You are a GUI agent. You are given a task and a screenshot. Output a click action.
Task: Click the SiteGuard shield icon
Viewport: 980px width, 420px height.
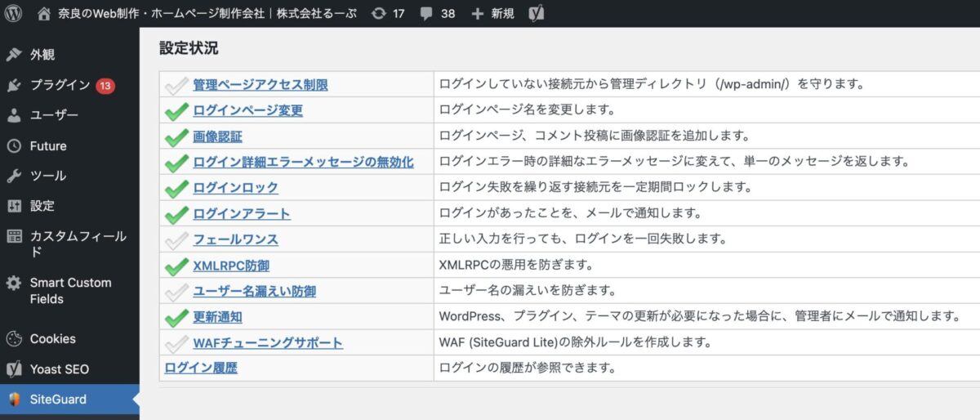click(x=14, y=400)
